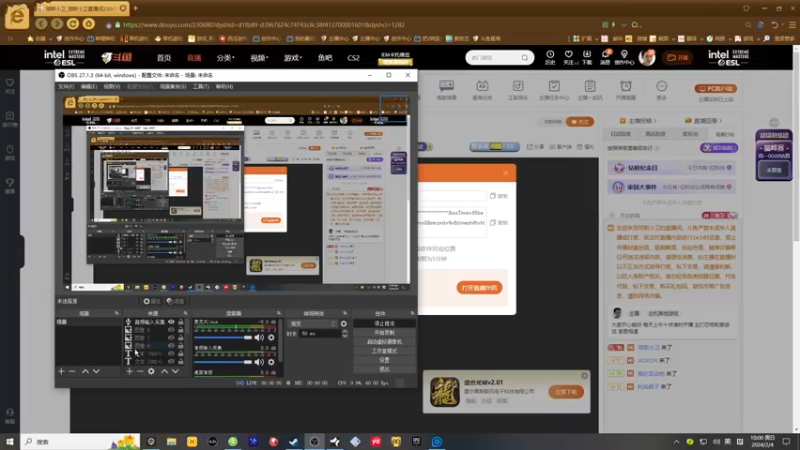This screenshot has height=450, width=800.
Task: Toggle lock for 音频输入采集 source
Action: tap(180, 322)
